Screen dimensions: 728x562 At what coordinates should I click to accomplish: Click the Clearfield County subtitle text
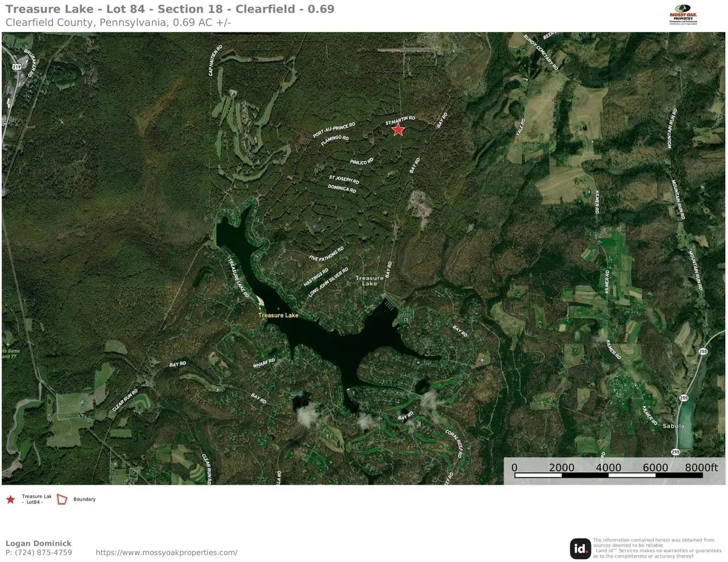coord(118,23)
